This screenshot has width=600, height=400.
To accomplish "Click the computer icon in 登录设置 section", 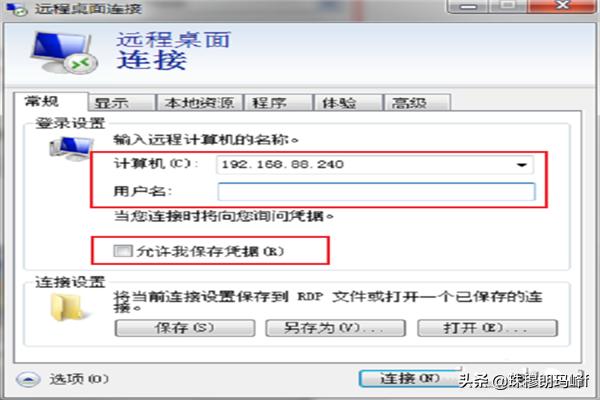I will pyautogui.click(x=71, y=149).
